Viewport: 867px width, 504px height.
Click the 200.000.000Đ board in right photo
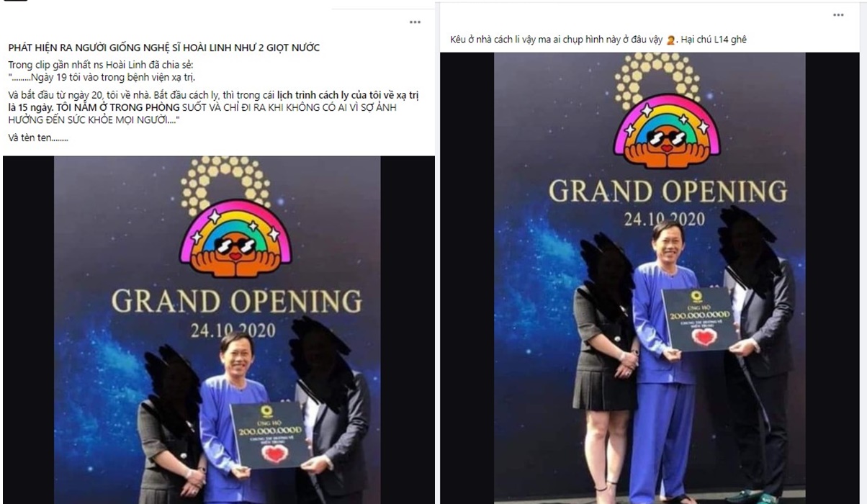point(700,320)
